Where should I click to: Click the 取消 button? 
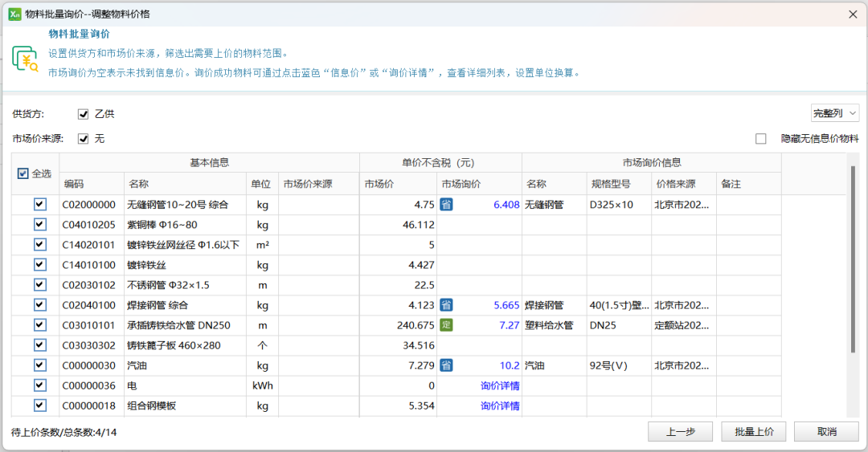click(x=826, y=432)
